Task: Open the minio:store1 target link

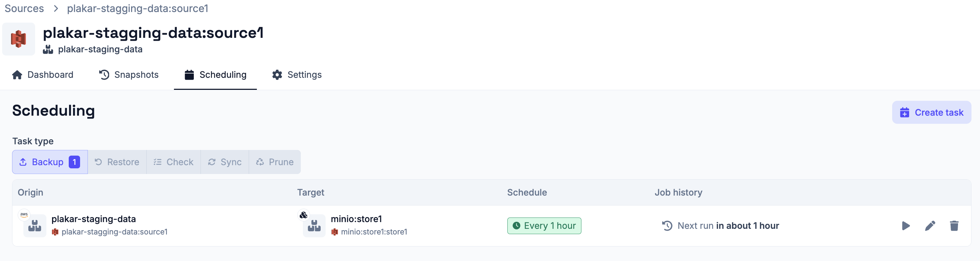Action: tap(356, 219)
